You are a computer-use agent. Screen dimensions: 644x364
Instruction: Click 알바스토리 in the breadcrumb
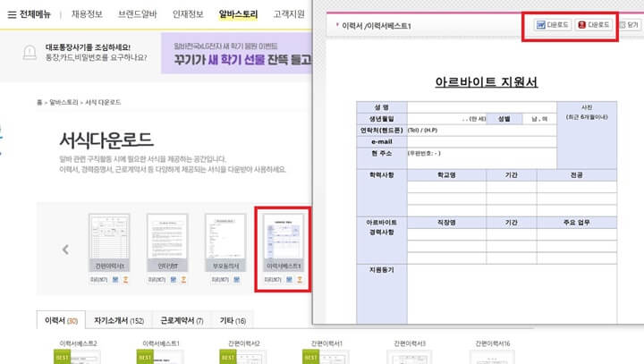(64, 102)
